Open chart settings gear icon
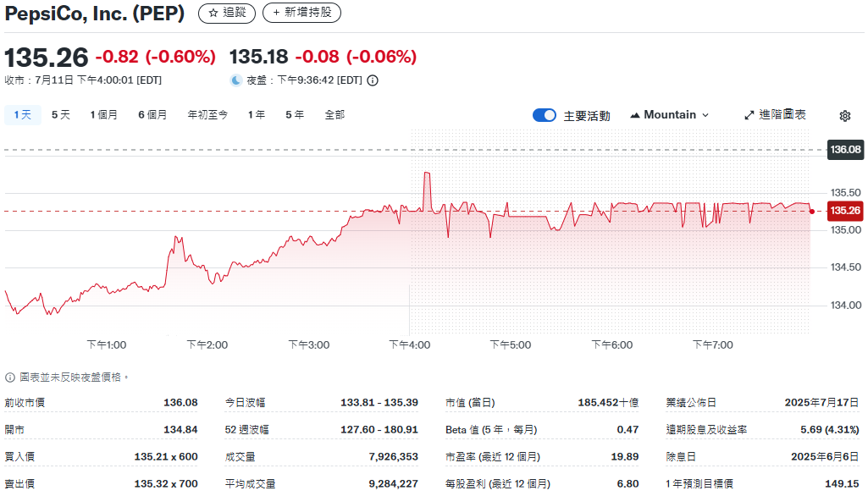Viewport: 868px width, 496px height. (845, 116)
